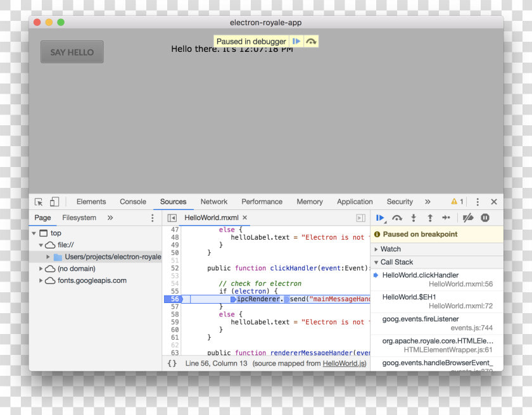
Task: Deactivate breakpoints toggle
Action: pyautogui.click(x=468, y=218)
